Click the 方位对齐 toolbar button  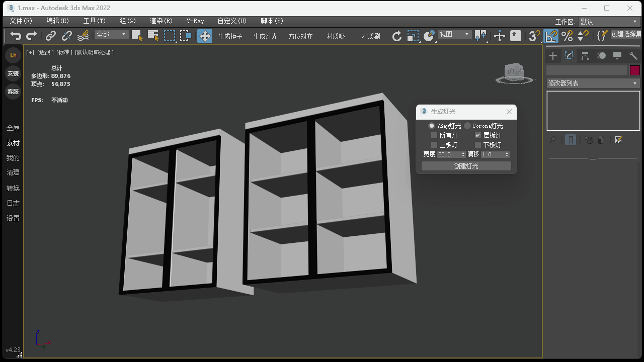click(x=301, y=36)
